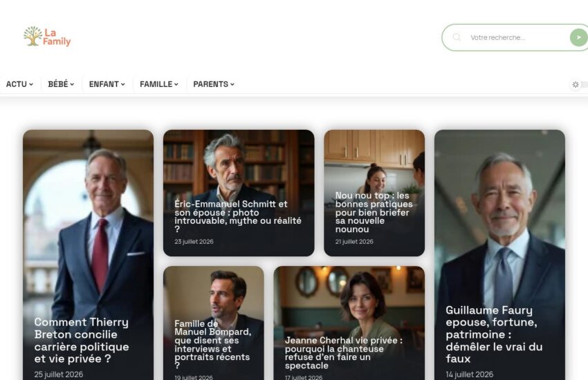Expand the ACTU dropdown menu

19,84
